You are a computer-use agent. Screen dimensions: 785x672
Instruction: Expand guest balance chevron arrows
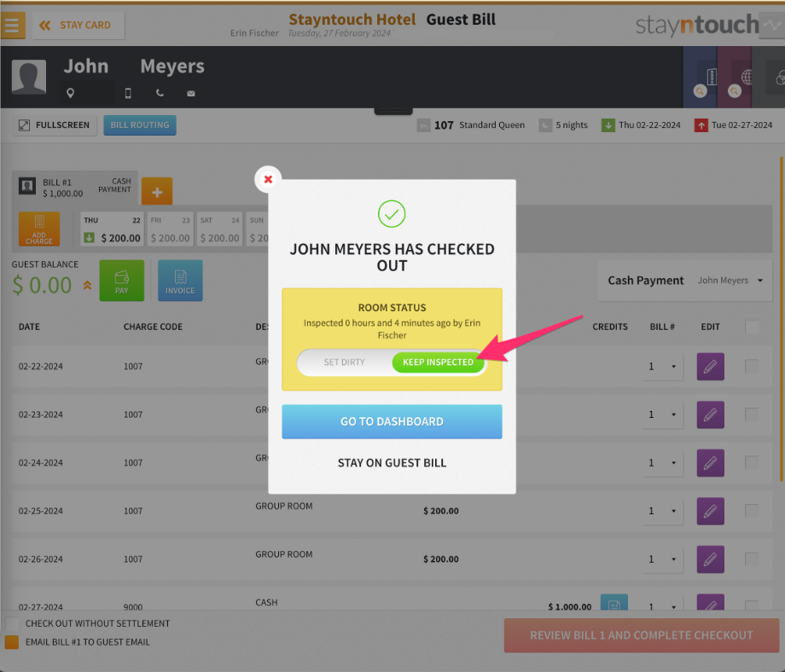pyautogui.click(x=87, y=285)
